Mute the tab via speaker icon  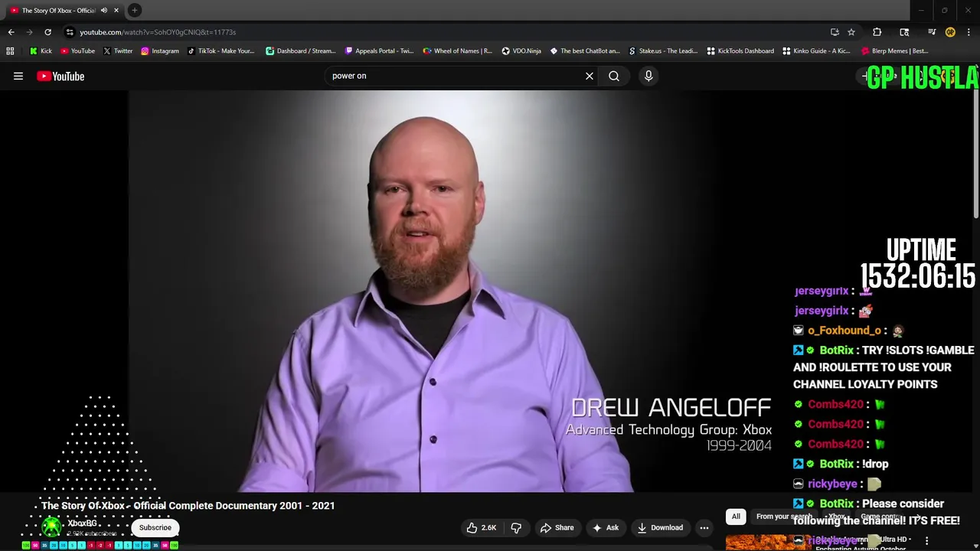(x=104, y=10)
